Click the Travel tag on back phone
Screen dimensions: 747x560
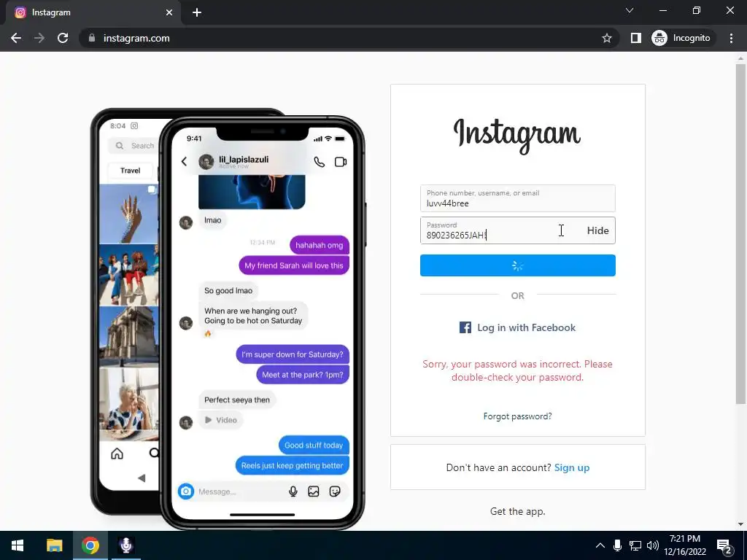coord(130,171)
